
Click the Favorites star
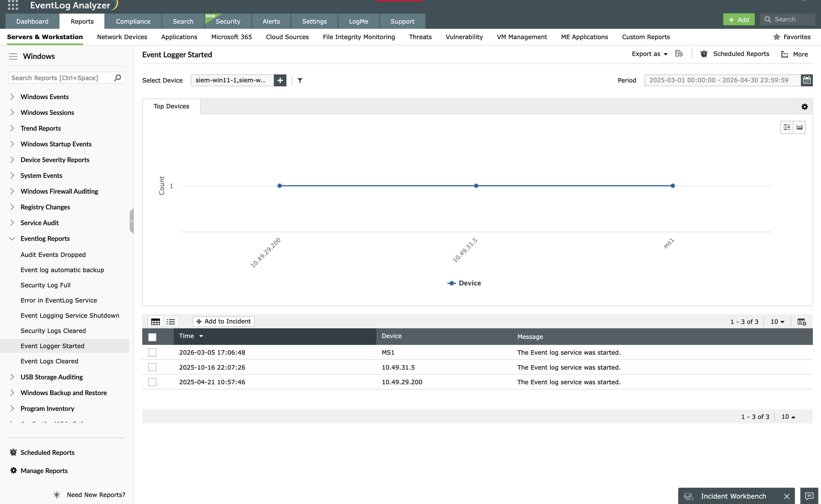click(776, 37)
